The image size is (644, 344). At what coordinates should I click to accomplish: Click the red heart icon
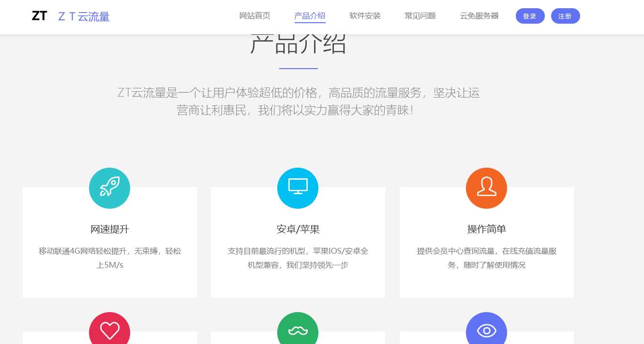coord(109,330)
